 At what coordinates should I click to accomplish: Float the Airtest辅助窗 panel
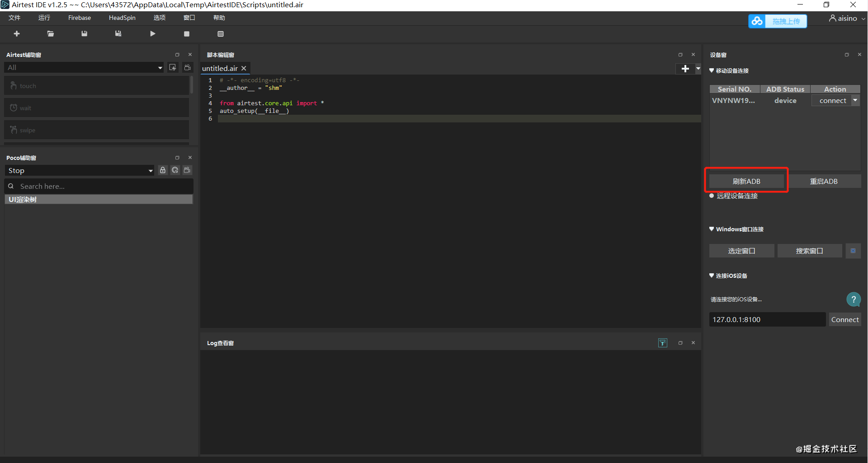click(x=177, y=55)
